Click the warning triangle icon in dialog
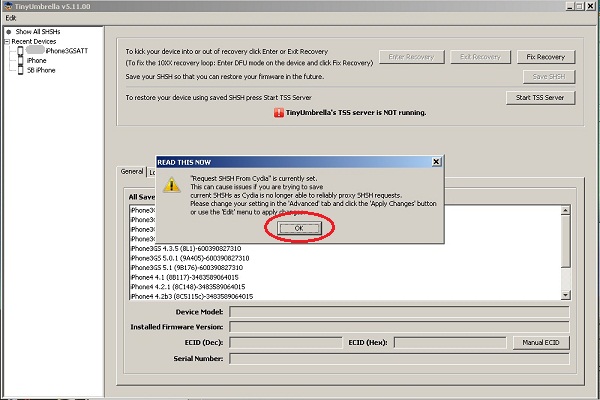This screenshot has height=400, width=600. point(171,185)
